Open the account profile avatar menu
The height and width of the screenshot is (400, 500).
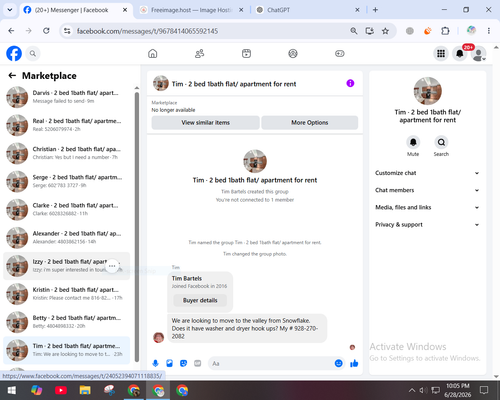click(479, 54)
